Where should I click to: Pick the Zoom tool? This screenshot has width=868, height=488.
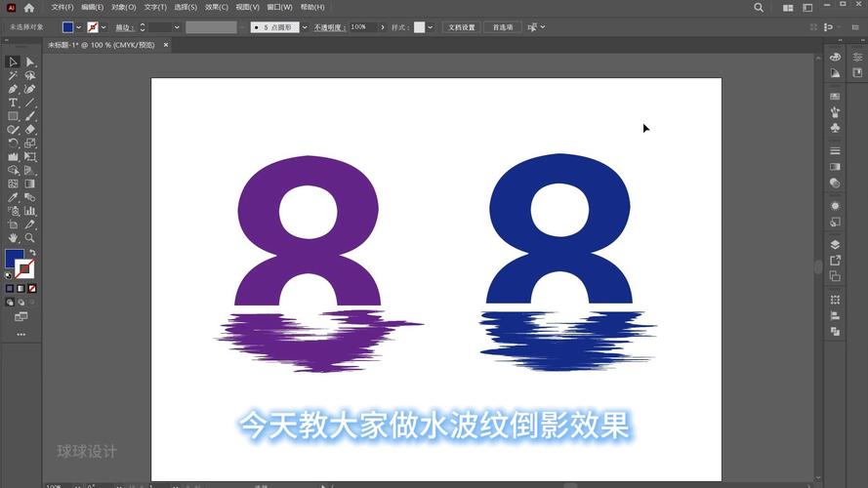30,238
